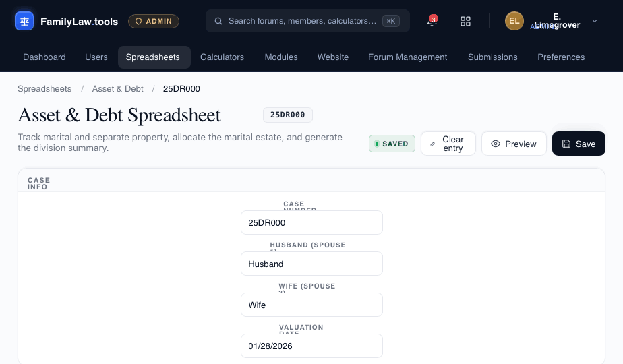
Task: Go to the Dashboard tab
Action: click(x=44, y=57)
